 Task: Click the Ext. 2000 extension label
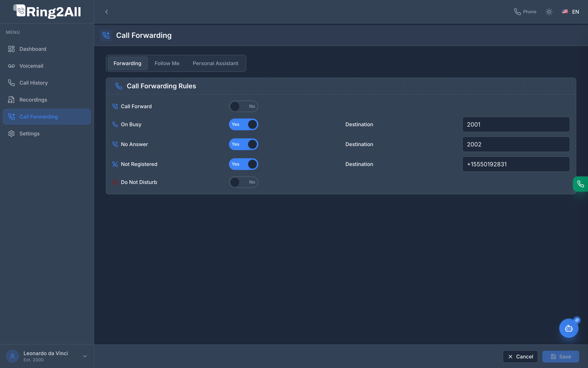point(33,360)
